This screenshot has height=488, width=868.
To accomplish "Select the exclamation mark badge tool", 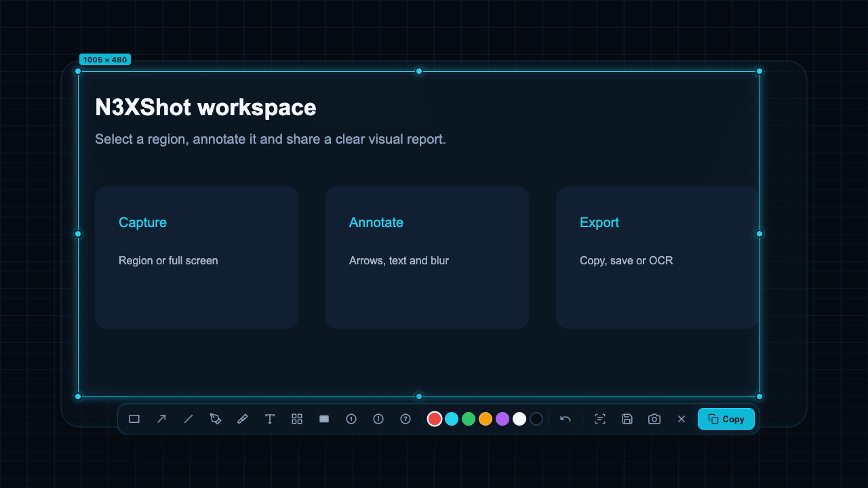I will click(x=378, y=419).
